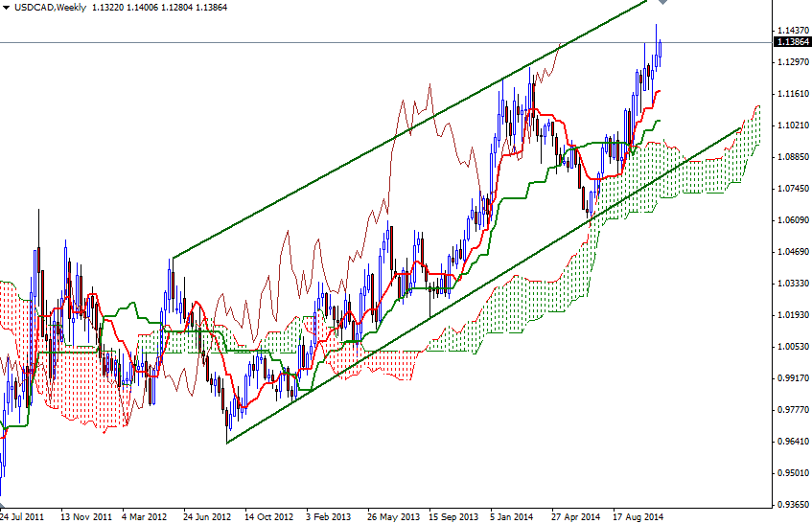Screen dimensions: 812x524
Task: Click the high price value 1.14006
Action: [x=143, y=8]
